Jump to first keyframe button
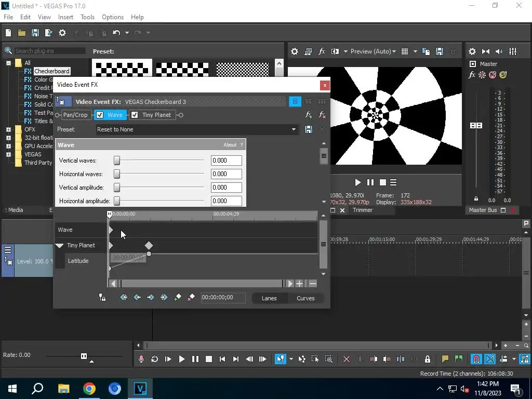Image resolution: width=532 pixels, height=399 pixels. pyautogui.click(x=124, y=298)
